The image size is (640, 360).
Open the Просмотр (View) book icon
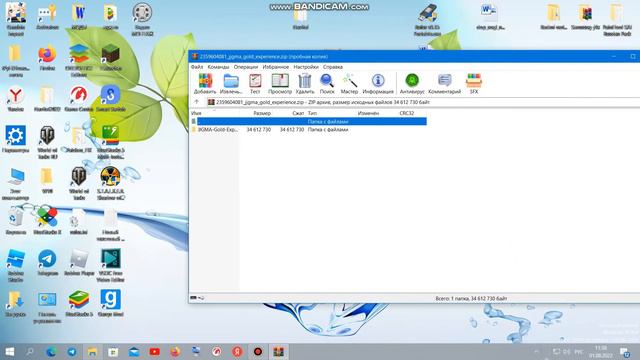[280, 84]
